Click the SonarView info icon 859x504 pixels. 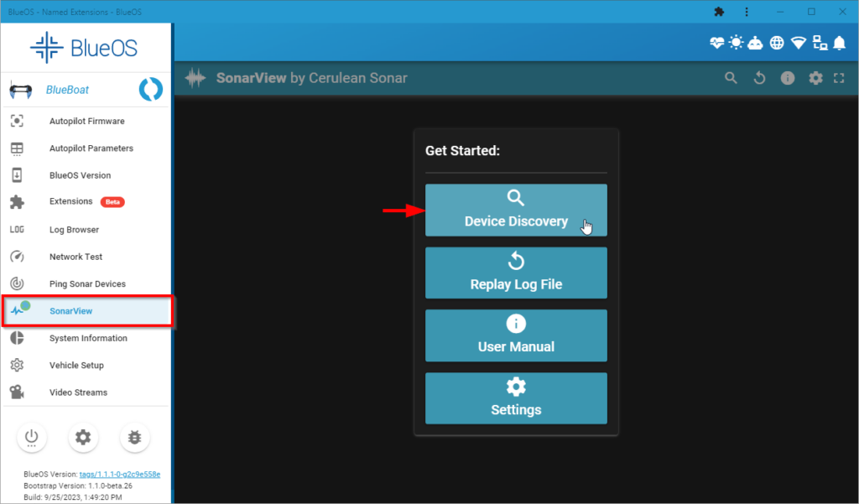point(787,77)
